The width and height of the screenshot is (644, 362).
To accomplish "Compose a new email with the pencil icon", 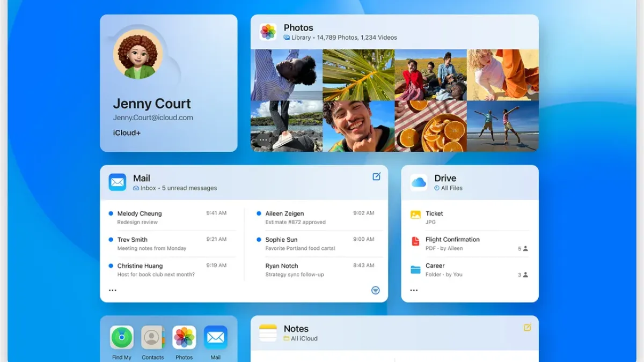I will pyautogui.click(x=377, y=176).
